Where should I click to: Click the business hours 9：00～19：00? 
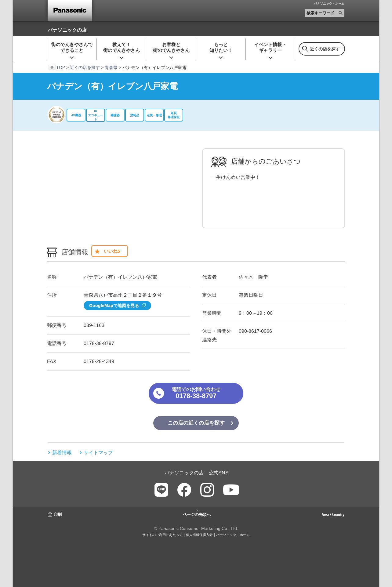[x=256, y=313]
